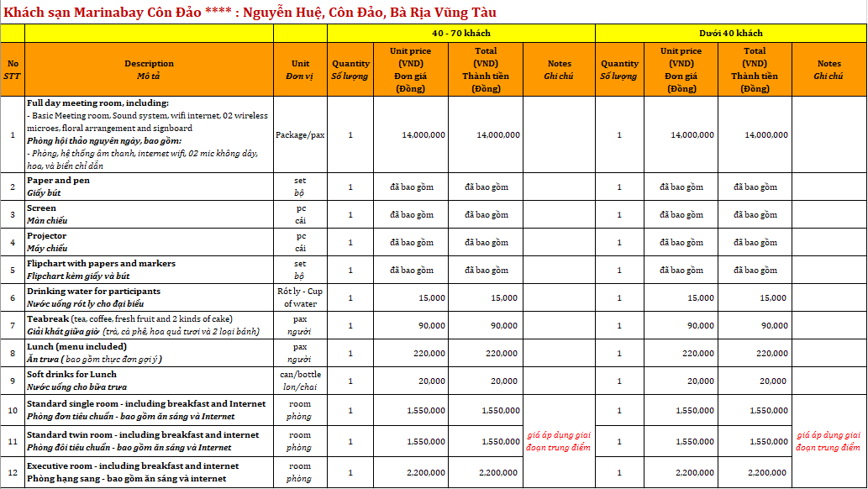The height and width of the screenshot is (489, 868).
Task: Click Teabreak unit price 90,000 under 40-70 khách
Action: coord(411,325)
